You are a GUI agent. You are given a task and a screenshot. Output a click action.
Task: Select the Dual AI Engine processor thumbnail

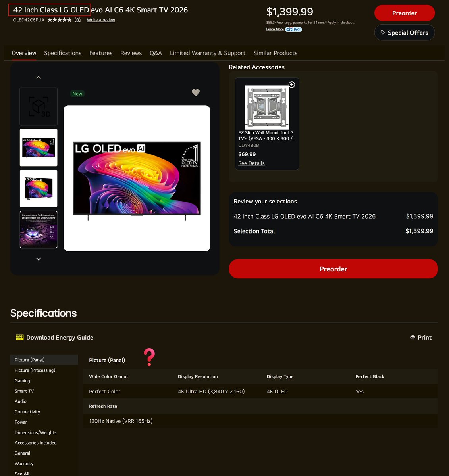(39, 230)
